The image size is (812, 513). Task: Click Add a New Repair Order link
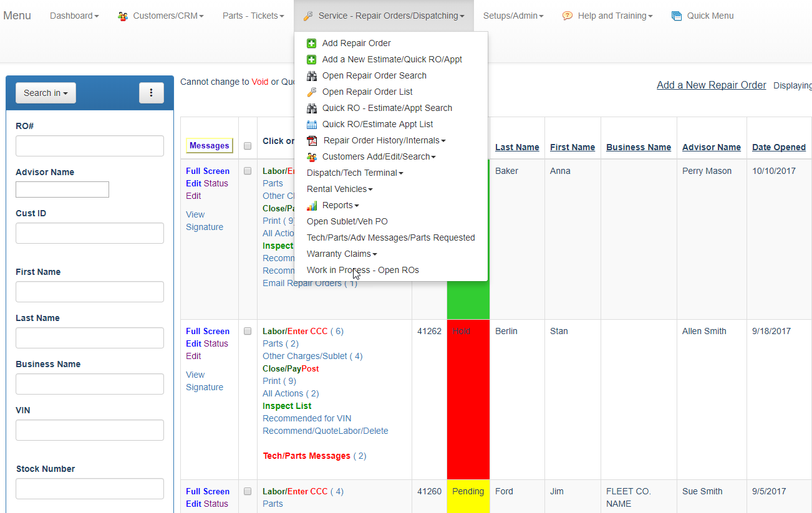tap(712, 85)
